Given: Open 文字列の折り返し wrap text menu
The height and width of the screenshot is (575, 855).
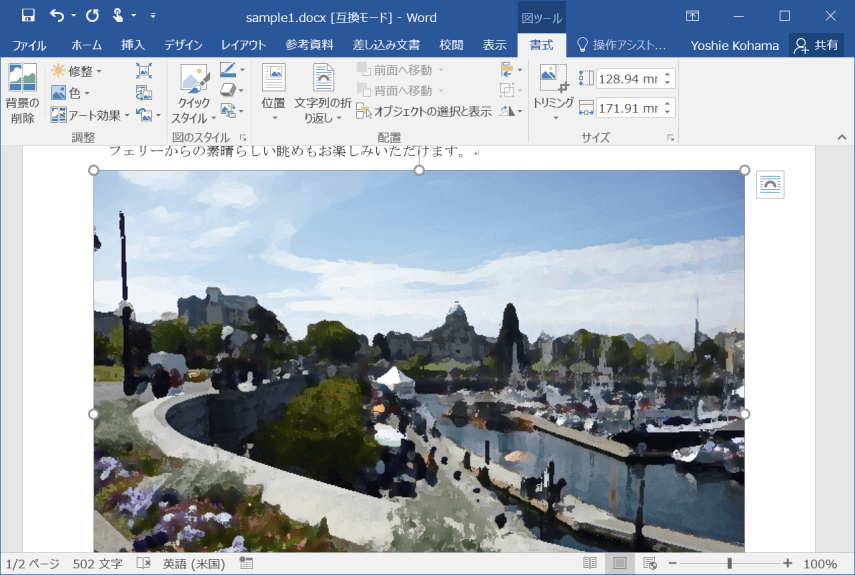Looking at the screenshot, I should 323,93.
